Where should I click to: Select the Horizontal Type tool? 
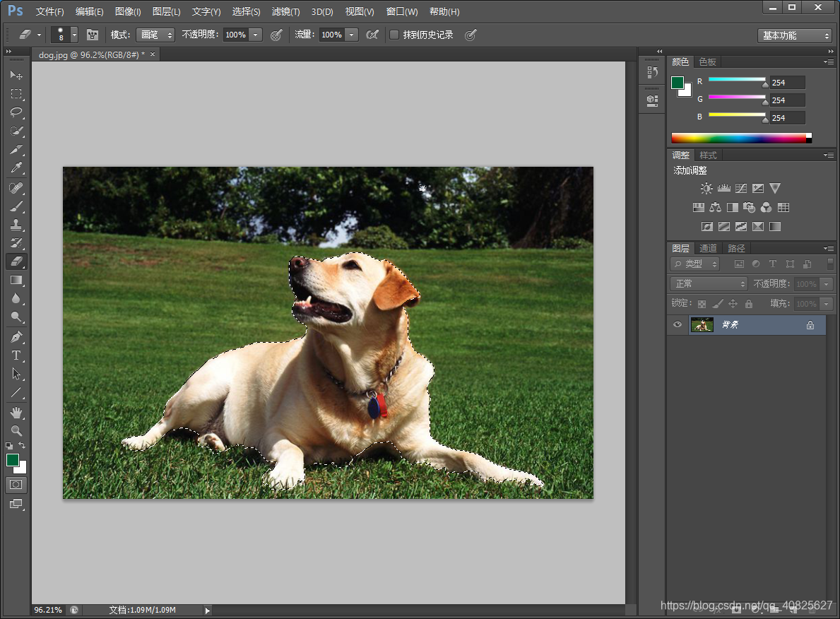[16, 355]
